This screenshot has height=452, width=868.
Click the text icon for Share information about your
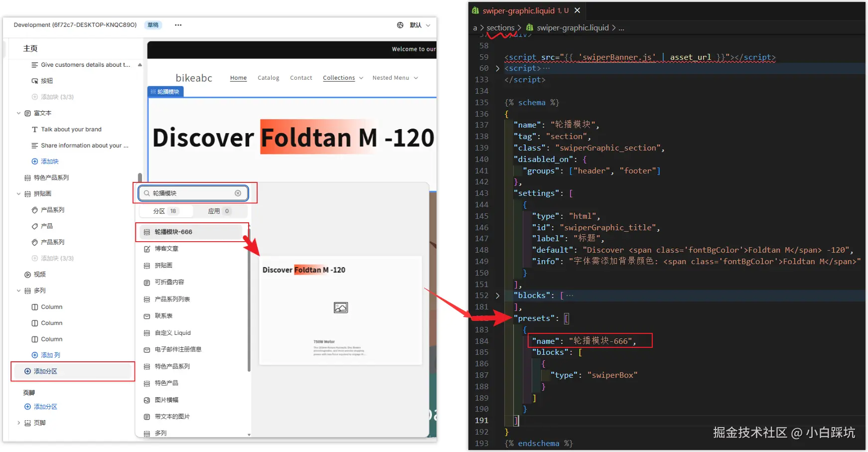point(35,146)
